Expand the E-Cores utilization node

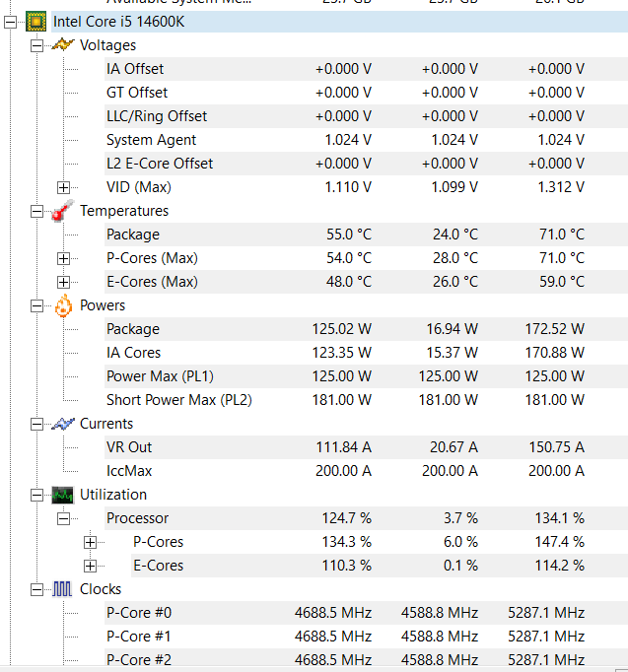tap(90, 567)
